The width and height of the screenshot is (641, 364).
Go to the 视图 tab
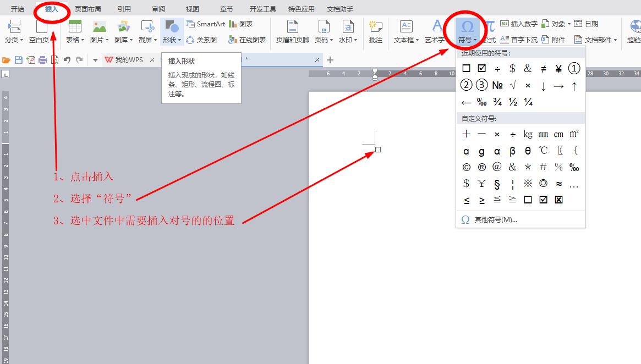tap(192, 9)
